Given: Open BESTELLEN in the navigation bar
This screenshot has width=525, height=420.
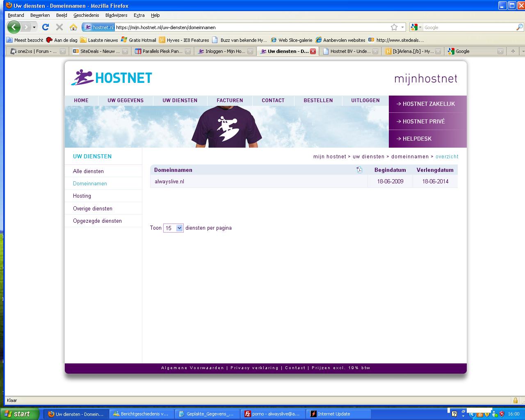Looking at the screenshot, I should 318,100.
